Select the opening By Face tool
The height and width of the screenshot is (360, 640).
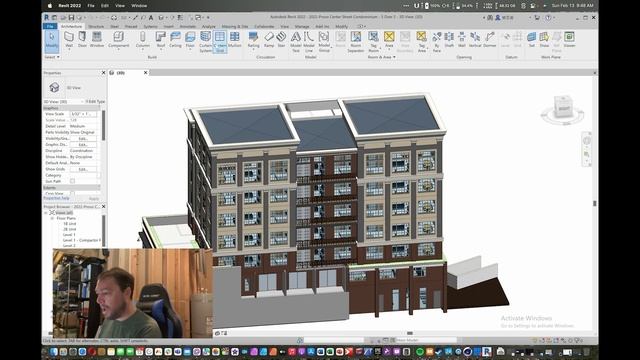point(437,42)
